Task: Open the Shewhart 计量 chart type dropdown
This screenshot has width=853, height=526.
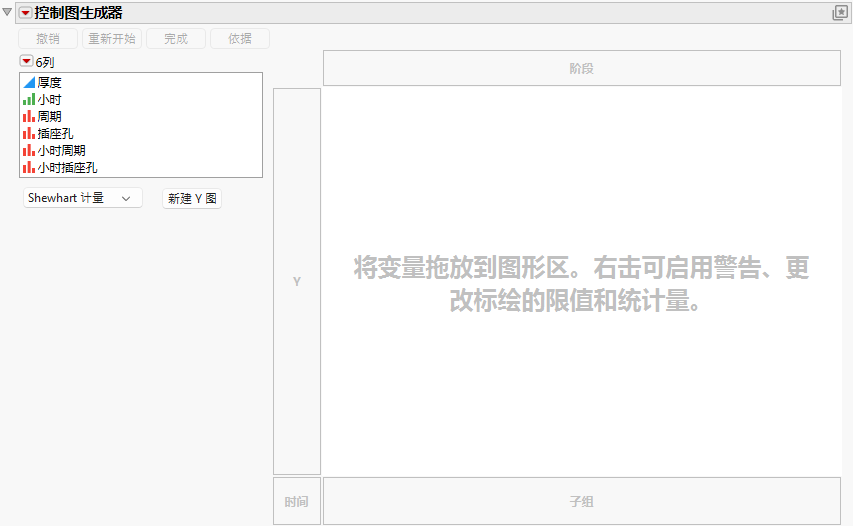Action: pos(83,198)
